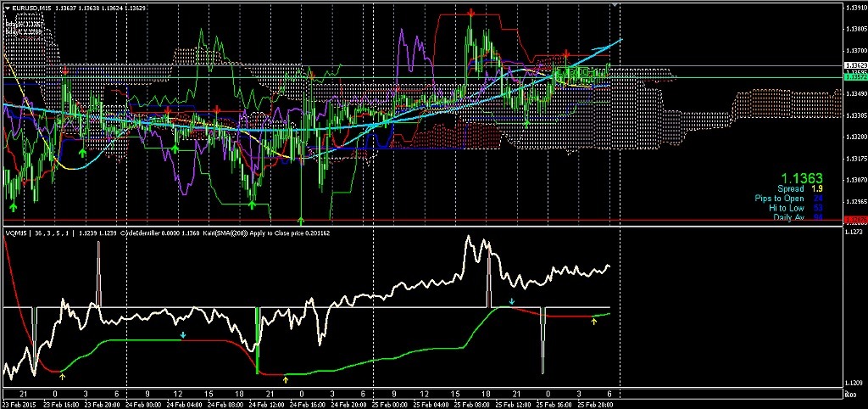Click the Hi to Low label
Image resolution: width=868 pixels, height=409 pixels.
tap(786, 208)
